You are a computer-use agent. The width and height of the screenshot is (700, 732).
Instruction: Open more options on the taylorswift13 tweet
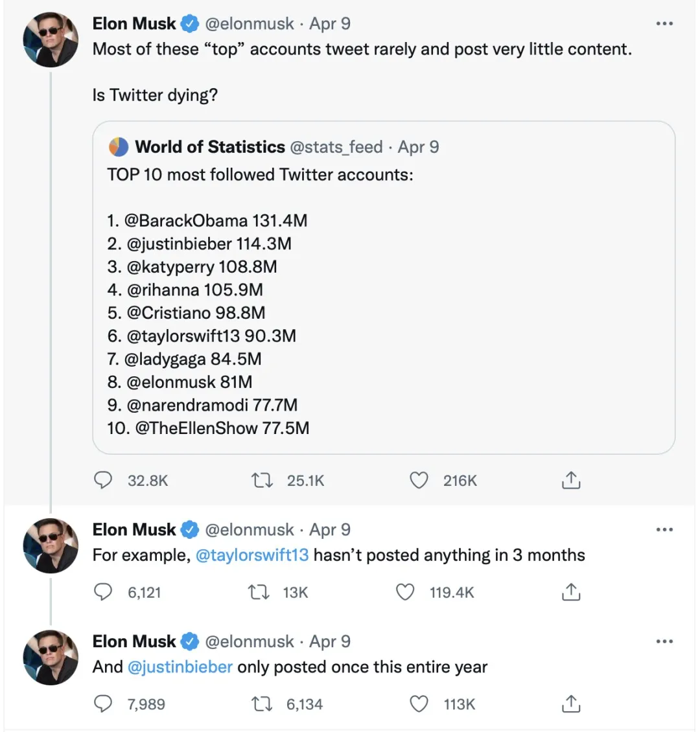click(664, 530)
